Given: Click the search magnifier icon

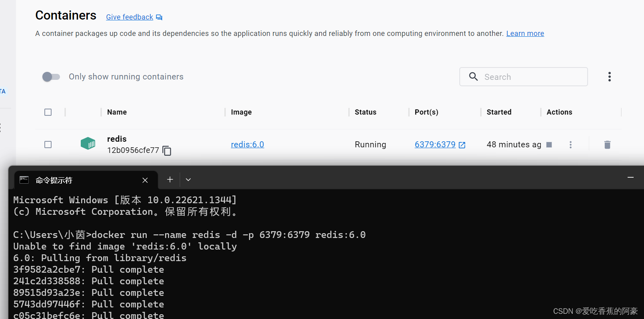Looking at the screenshot, I should pyautogui.click(x=473, y=77).
